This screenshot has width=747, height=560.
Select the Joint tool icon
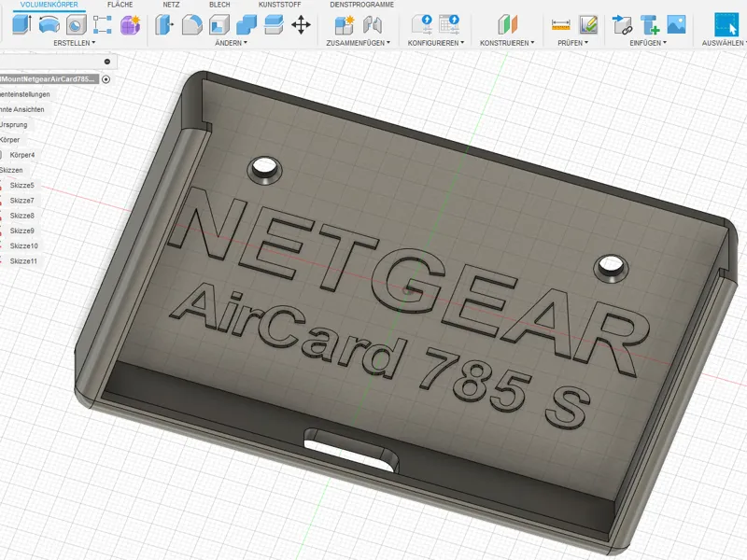click(x=372, y=24)
